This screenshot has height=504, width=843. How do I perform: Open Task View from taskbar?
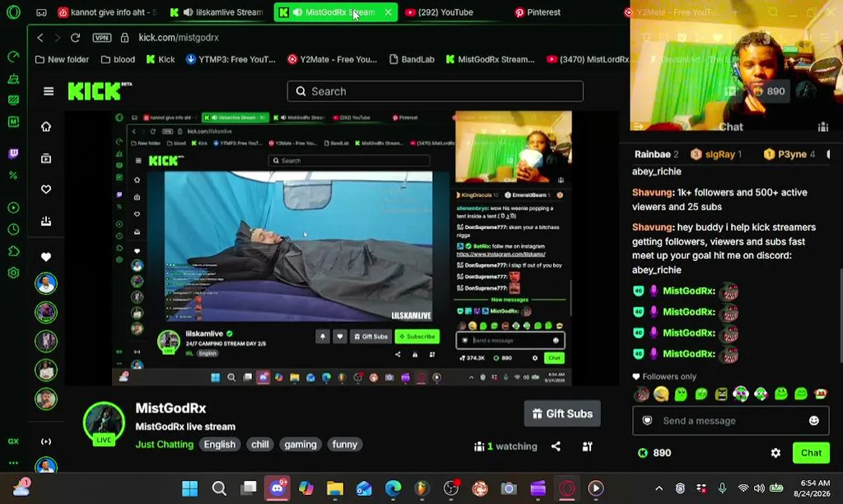pyautogui.click(x=249, y=489)
